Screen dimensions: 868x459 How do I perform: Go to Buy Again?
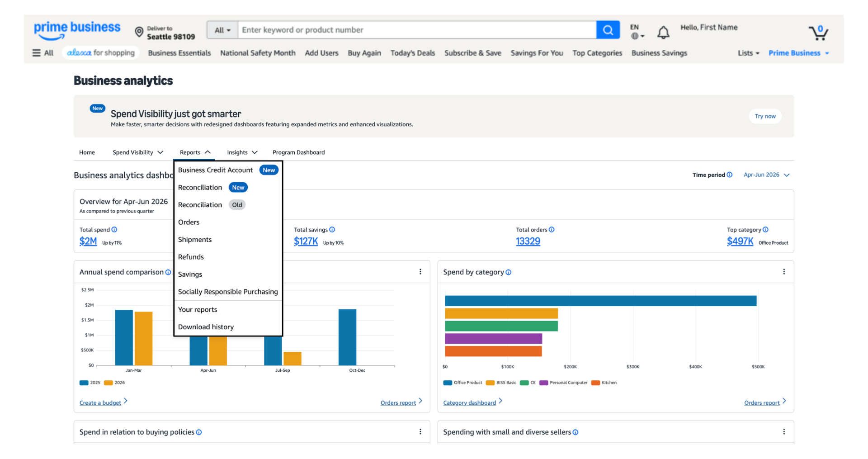pyautogui.click(x=364, y=53)
